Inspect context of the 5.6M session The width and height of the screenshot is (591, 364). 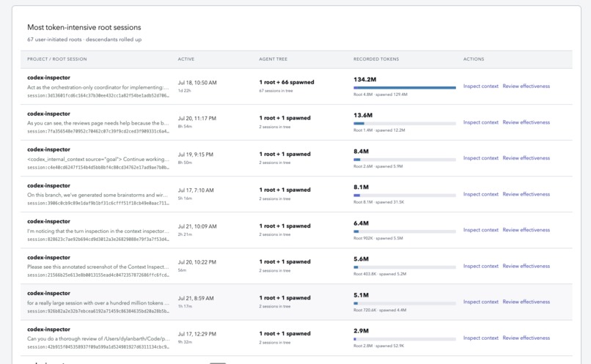point(480,266)
